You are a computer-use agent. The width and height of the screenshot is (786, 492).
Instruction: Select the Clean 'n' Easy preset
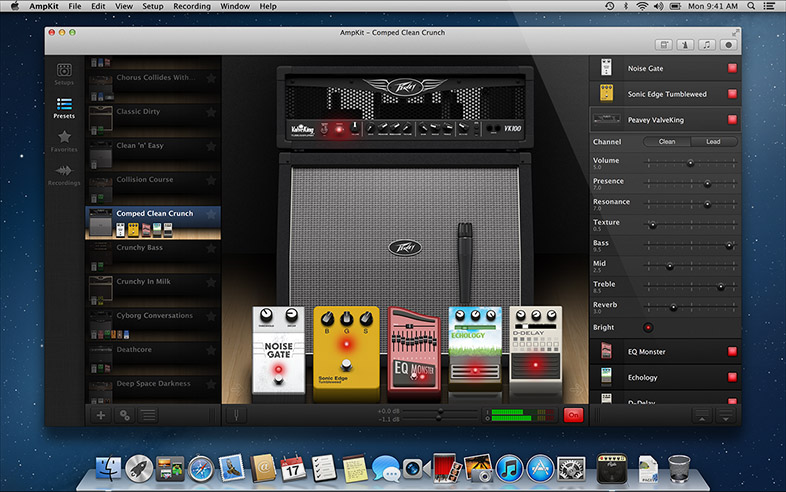[153, 154]
